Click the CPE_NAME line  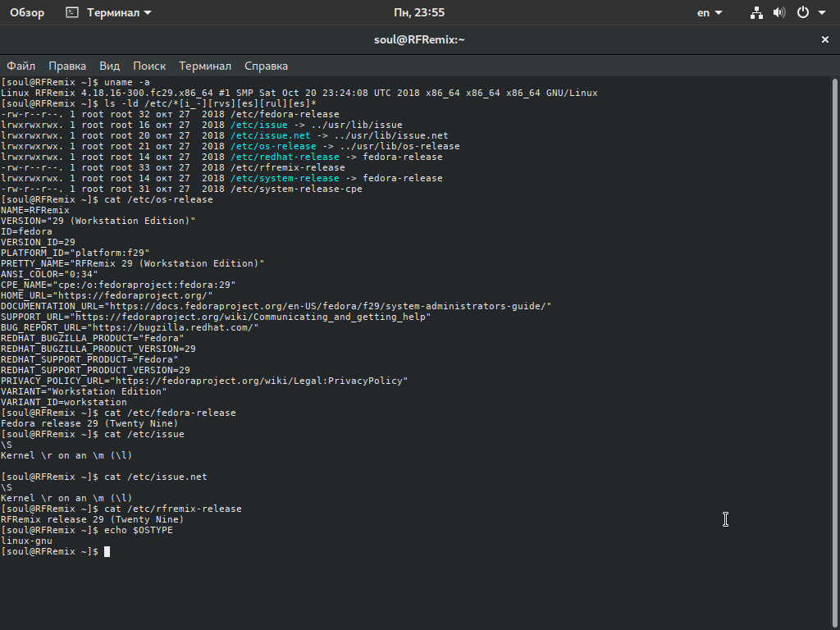point(118,285)
